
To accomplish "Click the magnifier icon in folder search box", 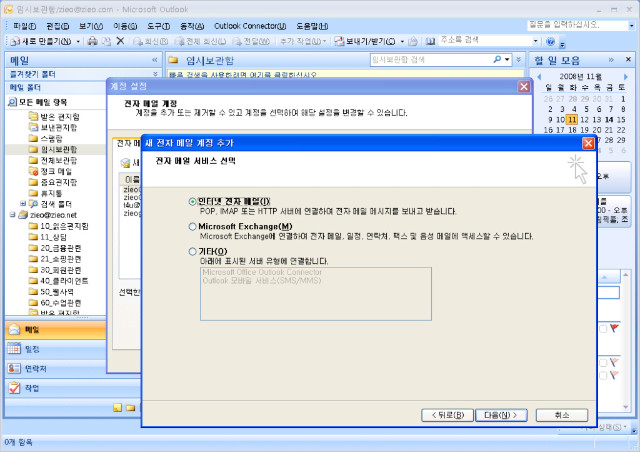I will pyautogui.click(x=497, y=60).
